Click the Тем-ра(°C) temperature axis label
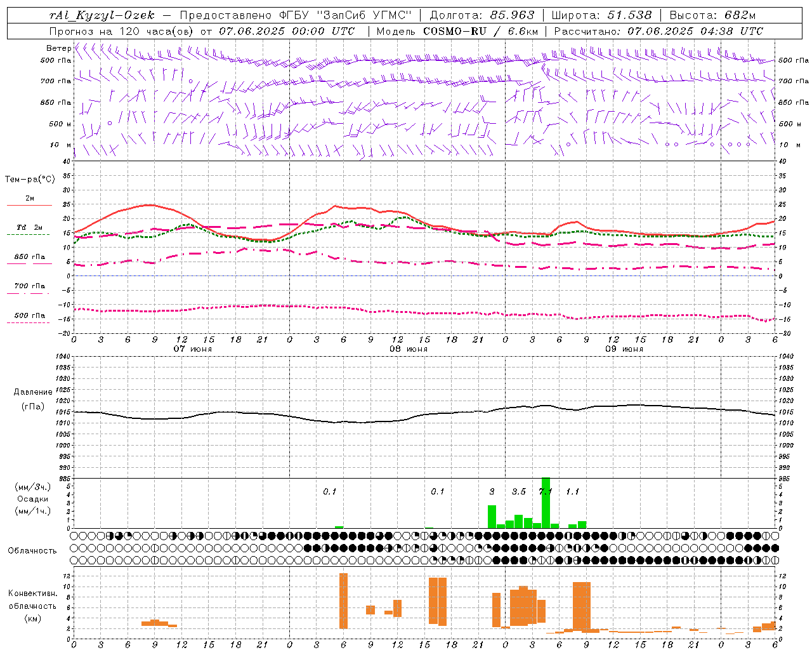This screenshot has height=650, width=812. tap(30, 180)
